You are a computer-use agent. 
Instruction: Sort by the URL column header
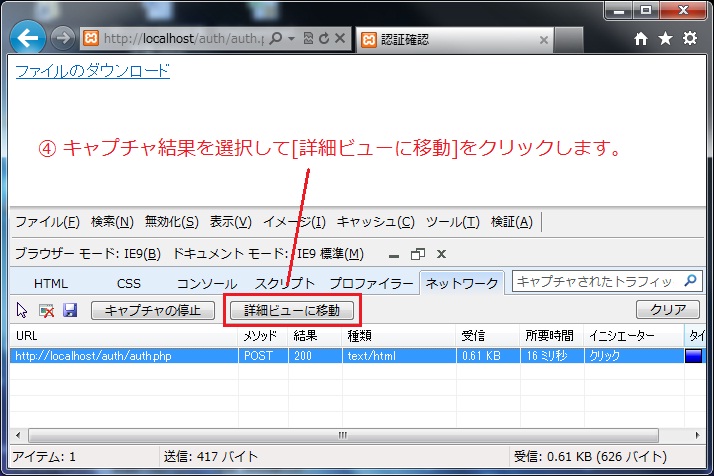point(124,336)
